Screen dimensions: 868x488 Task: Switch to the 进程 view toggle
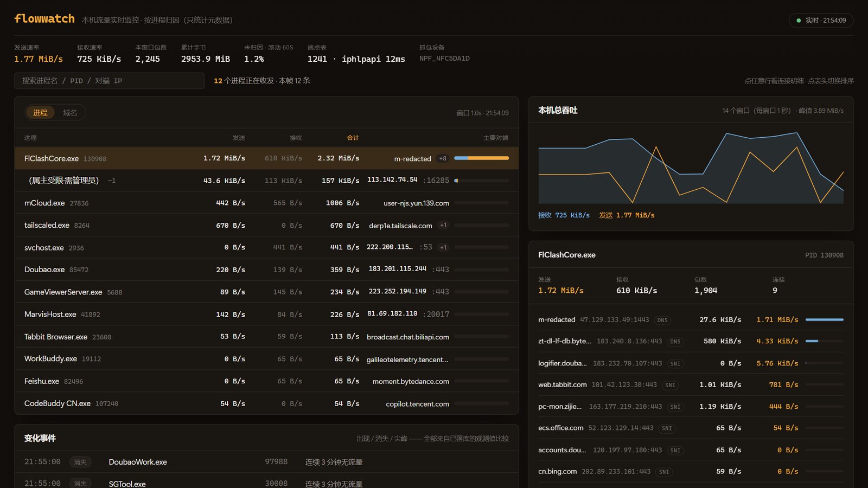coord(40,113)
